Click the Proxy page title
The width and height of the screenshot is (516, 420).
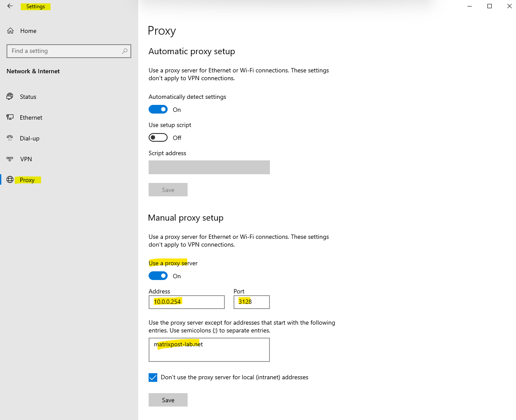162,31
